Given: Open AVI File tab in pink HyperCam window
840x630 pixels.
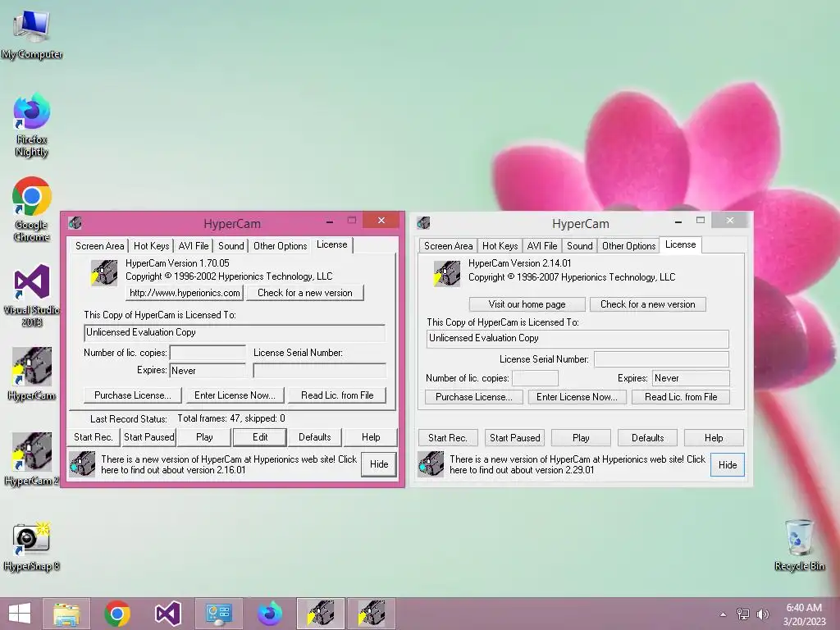Looking at the screenshot, I should click(194, 246).
